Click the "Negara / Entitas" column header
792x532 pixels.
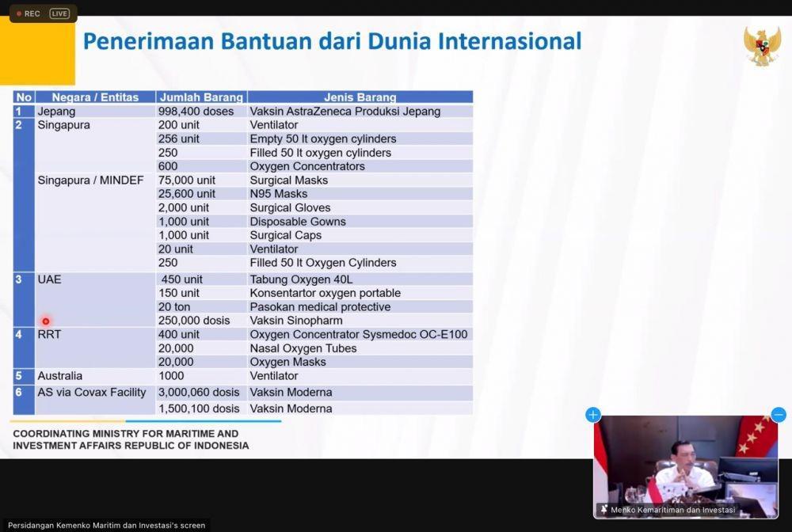pyautogui.click(x=95, y=97)
